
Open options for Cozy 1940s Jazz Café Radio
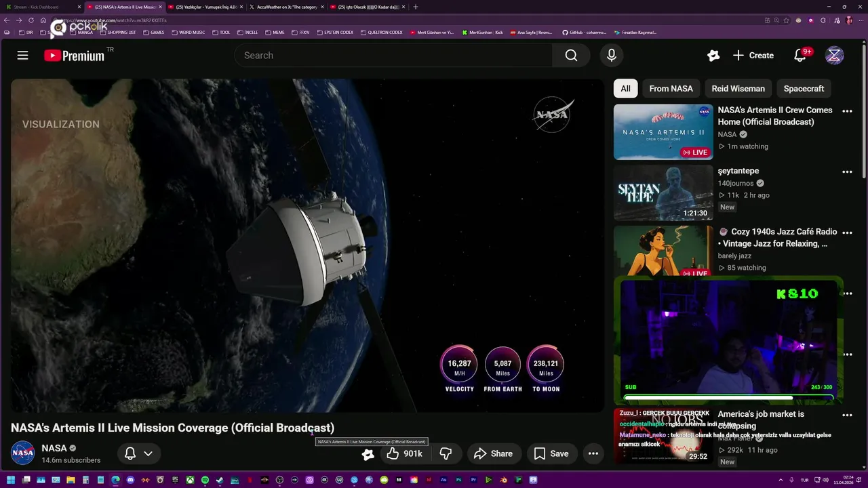(847, 233)
